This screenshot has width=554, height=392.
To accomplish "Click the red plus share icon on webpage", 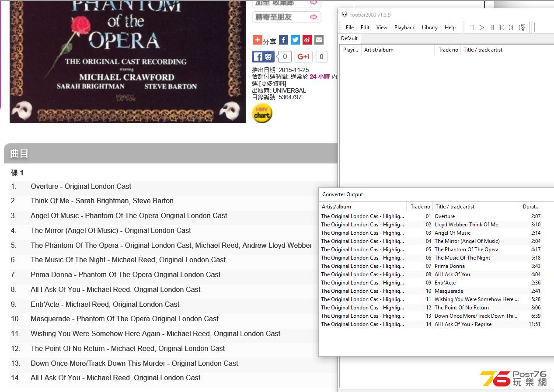I will (257, 40).
